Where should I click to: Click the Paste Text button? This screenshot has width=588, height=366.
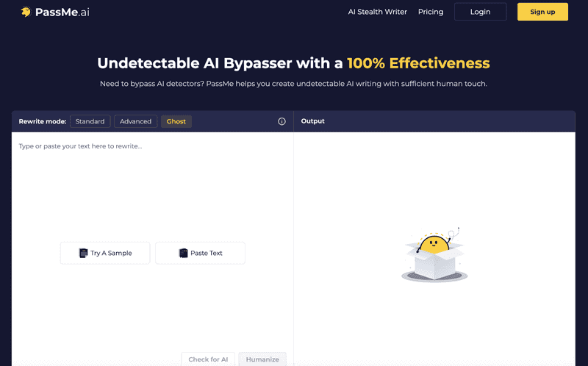click(x=200, y=253)
